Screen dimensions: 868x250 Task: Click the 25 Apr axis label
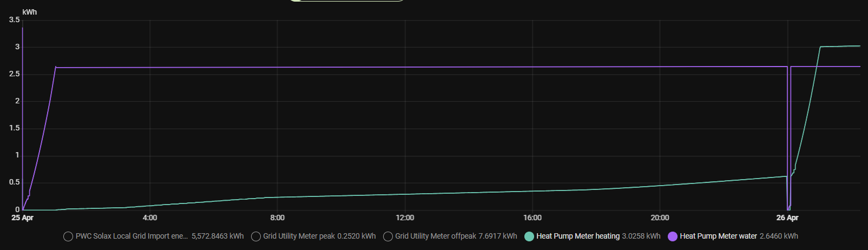pos(22,218)
